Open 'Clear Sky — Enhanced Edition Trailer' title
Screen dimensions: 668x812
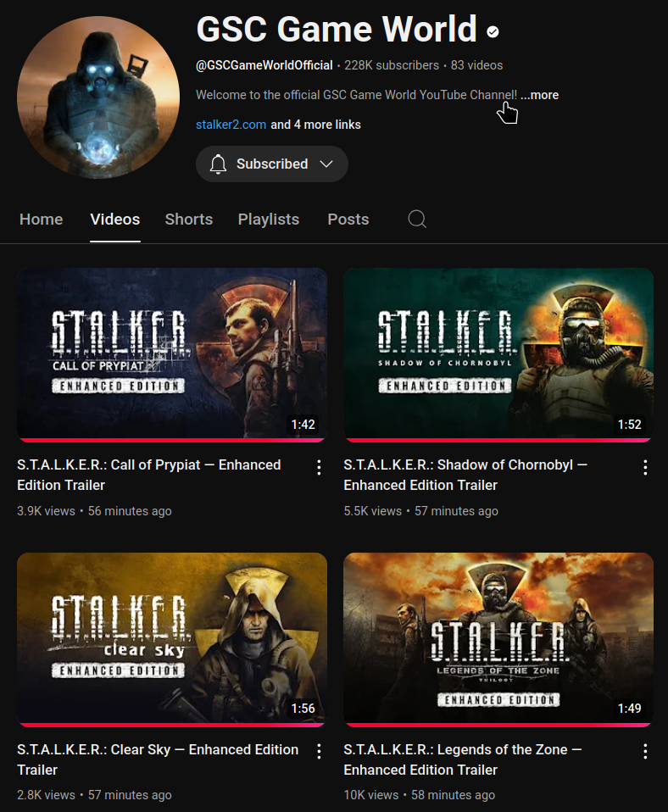[158, 759]
